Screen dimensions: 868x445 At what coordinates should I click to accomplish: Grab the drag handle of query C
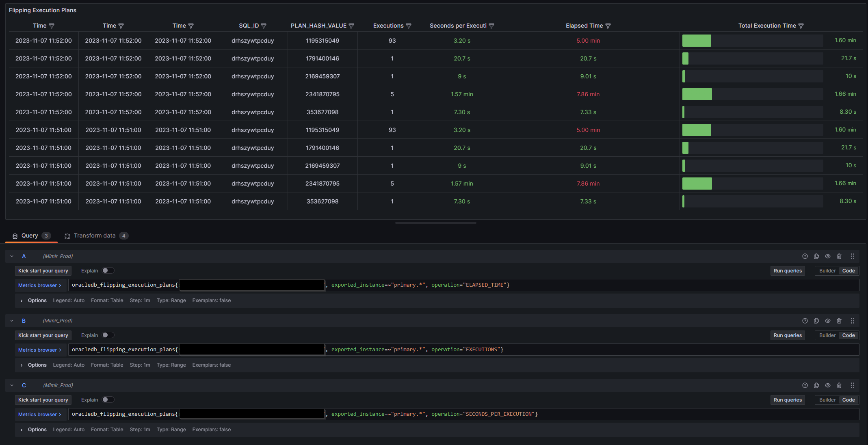853,385
